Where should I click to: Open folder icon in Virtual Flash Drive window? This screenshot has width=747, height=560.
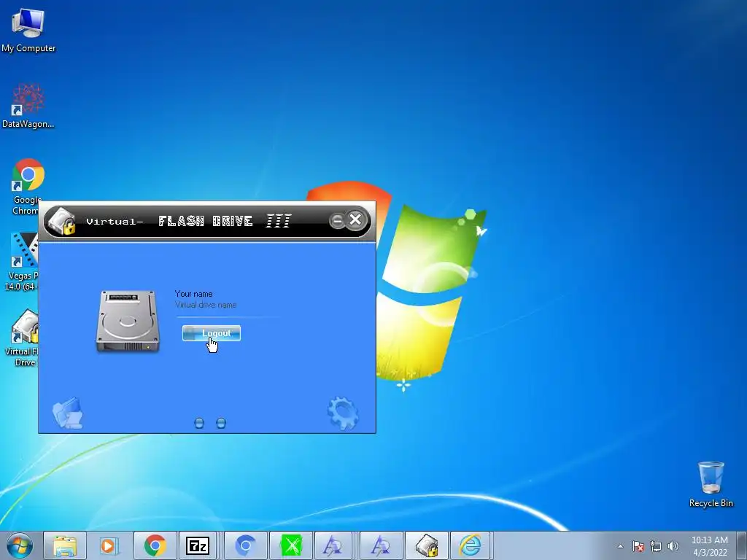67,413
